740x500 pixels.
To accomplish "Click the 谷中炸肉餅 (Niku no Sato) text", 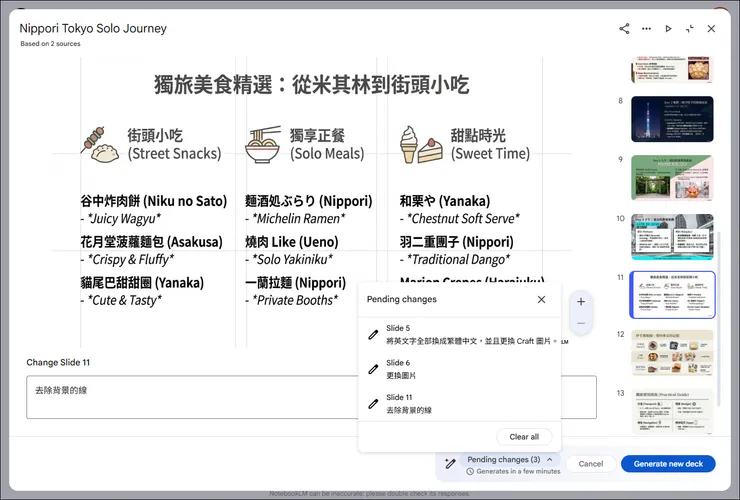I will coord(153,201).
